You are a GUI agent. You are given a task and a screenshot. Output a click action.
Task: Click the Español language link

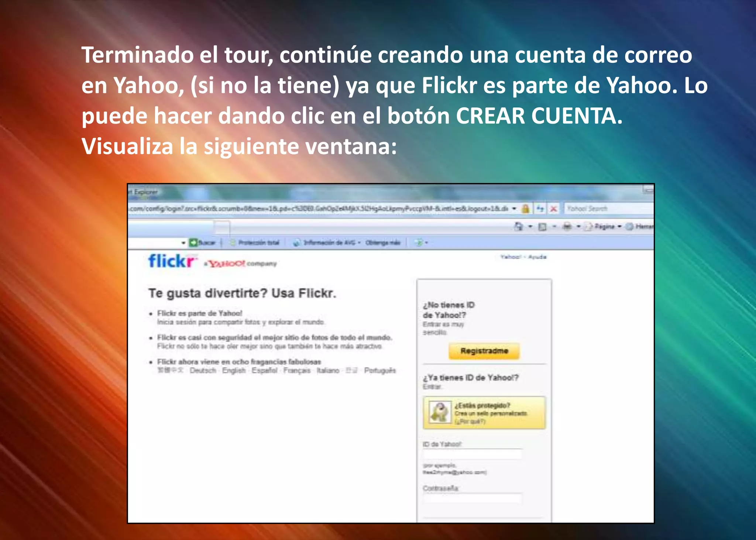tap(264, 370)
